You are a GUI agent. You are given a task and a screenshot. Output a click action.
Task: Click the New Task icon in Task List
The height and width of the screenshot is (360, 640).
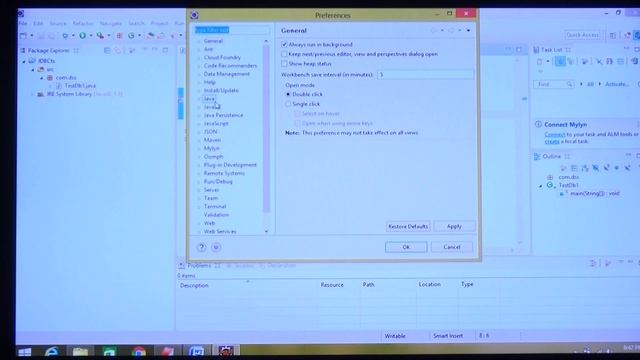coord(540,62)
